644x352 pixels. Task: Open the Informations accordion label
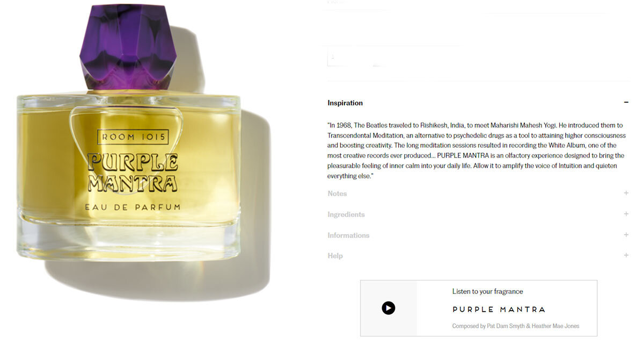[348, 235]
